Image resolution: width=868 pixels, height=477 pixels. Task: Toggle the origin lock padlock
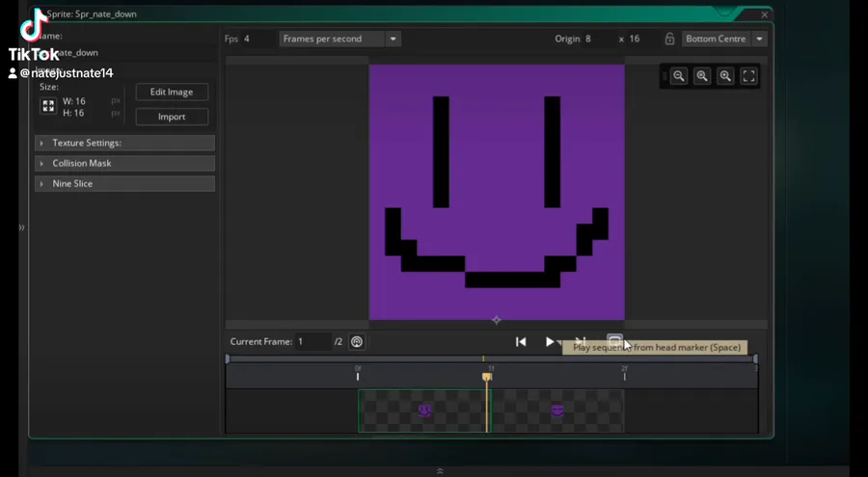(669, 39)
